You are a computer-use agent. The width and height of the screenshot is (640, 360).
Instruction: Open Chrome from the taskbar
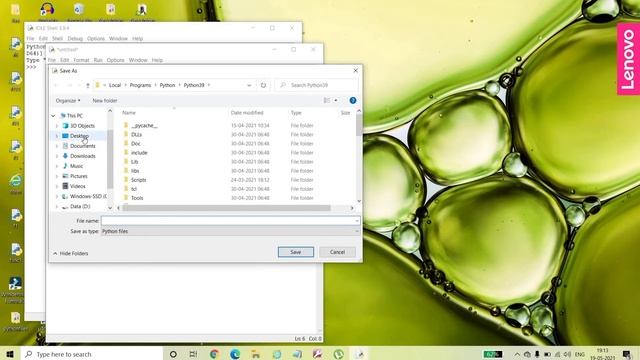[214, 354]
